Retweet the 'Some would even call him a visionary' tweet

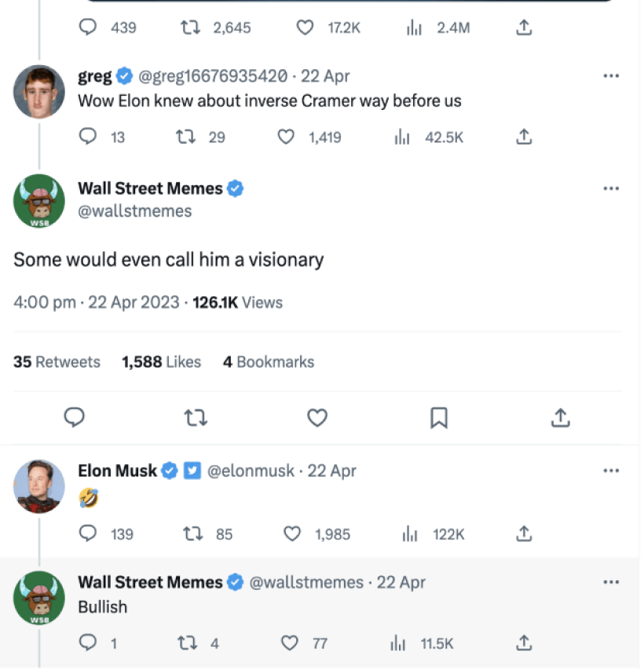(196, 418)
